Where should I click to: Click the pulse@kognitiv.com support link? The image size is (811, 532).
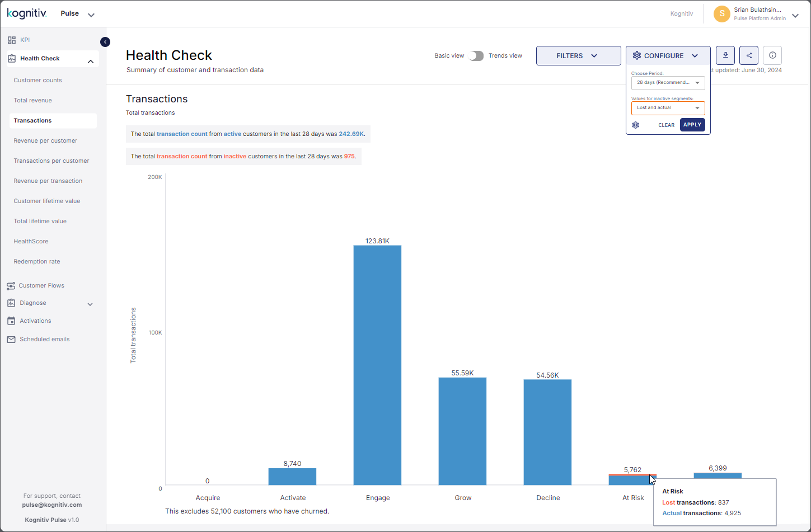52,505
